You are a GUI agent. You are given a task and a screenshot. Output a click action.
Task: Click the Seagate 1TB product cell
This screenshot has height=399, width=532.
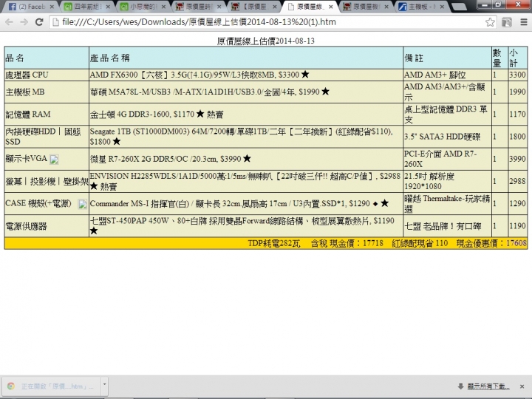tap(246, 137)
